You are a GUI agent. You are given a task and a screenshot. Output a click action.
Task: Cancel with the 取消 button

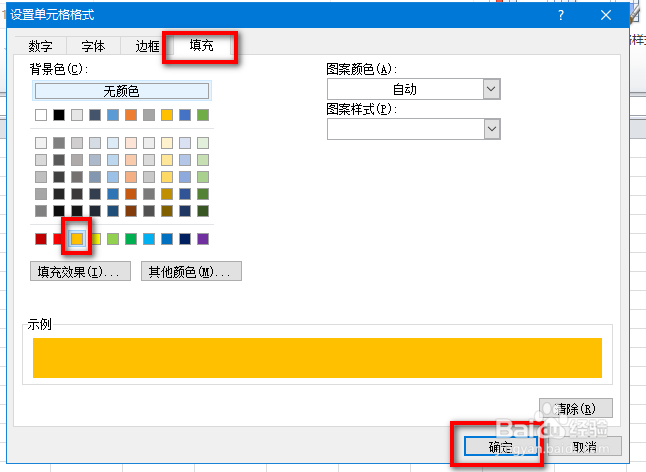[x=585, y=446]
